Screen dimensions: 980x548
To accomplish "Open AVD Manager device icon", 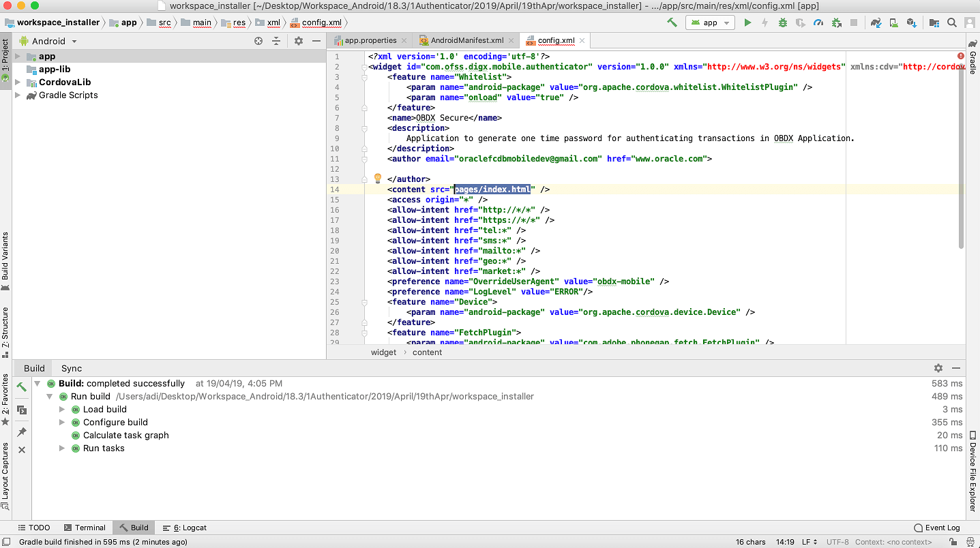I will [893, 22].
